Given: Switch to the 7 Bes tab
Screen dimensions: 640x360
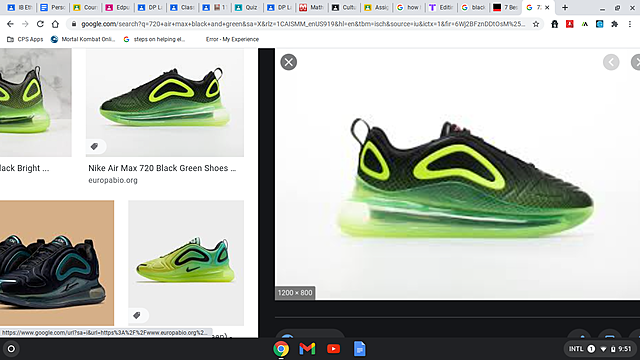Looking at the screenshot, I should 505,7.
